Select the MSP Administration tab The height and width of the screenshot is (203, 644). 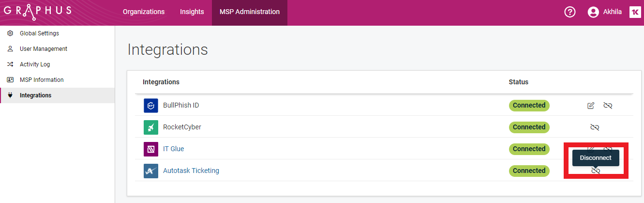pyautogui.click(x=250, y=12)
